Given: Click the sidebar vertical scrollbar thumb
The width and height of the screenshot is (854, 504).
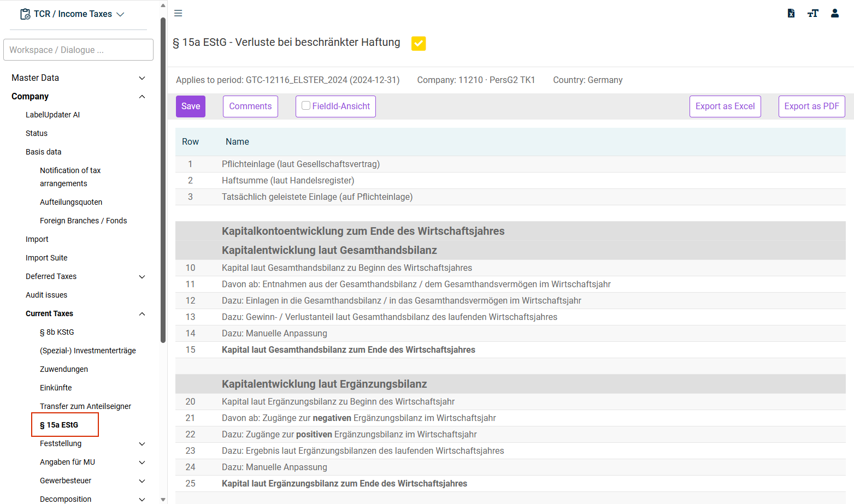Looking at the screenshot, I should [x=163, y=180].
